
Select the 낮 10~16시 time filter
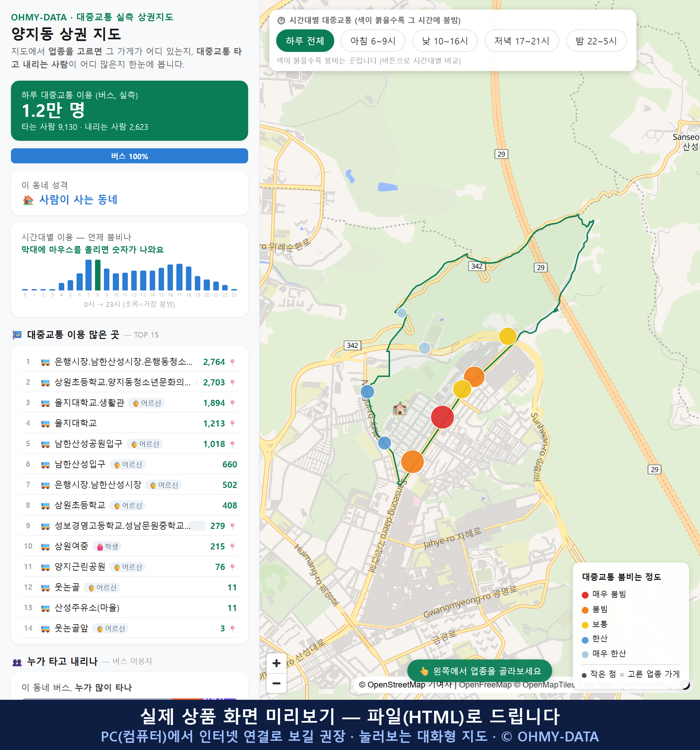445,41
